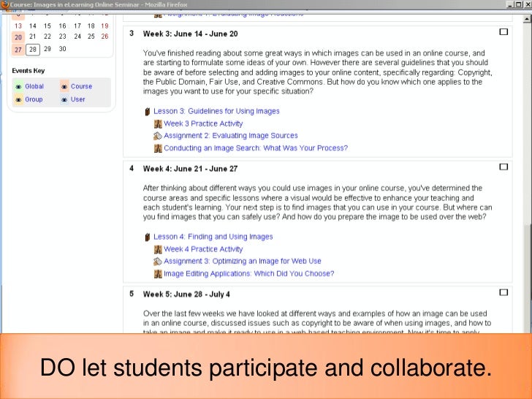The height and width of the screenshot is (399, 532).
Task: Click the Events Key heading
Action: tap(28, 71)
